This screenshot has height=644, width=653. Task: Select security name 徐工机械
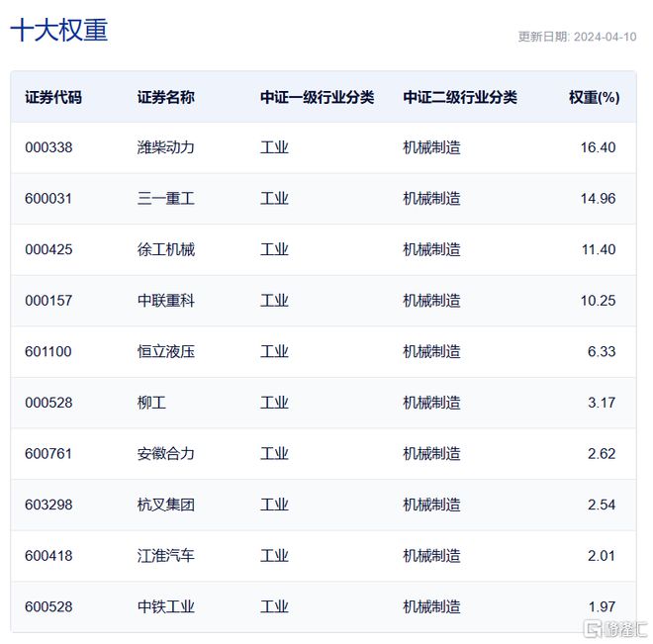(x=166, y=249)
